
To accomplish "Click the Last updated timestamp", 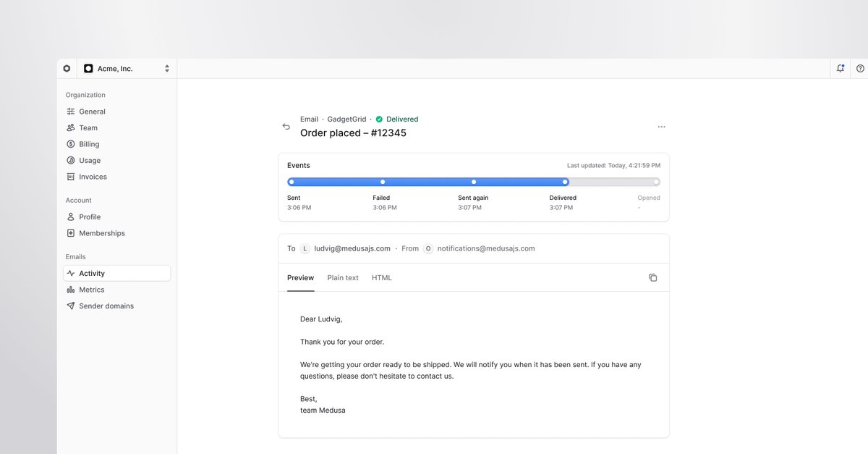I will coord(613,166).
